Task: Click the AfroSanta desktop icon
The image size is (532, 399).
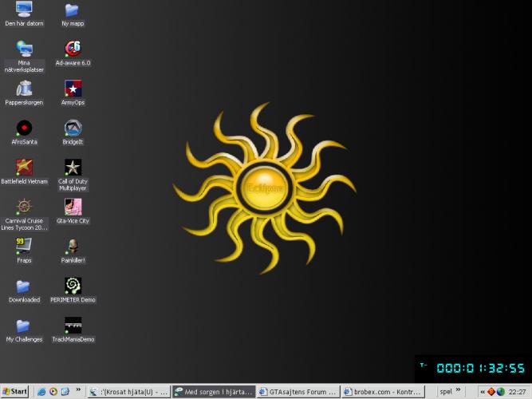Action: tap(24, 128)
